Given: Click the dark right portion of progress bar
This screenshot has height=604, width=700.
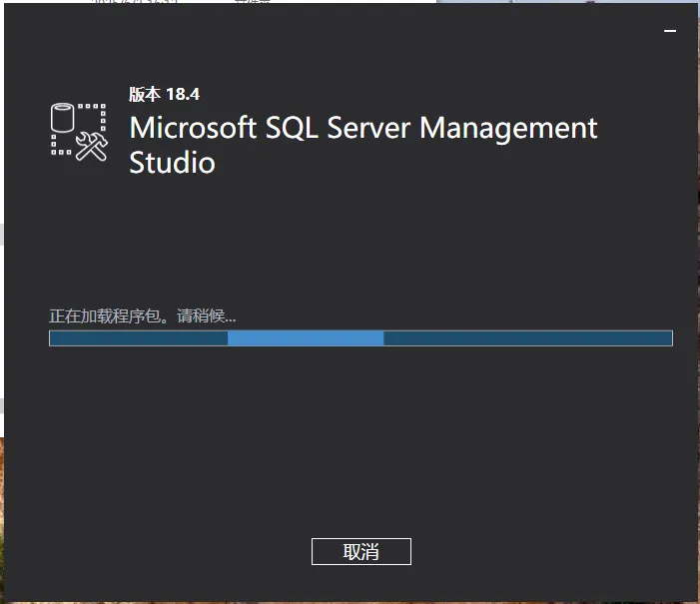Looking at the screenshot, I should tap(527, 338).
